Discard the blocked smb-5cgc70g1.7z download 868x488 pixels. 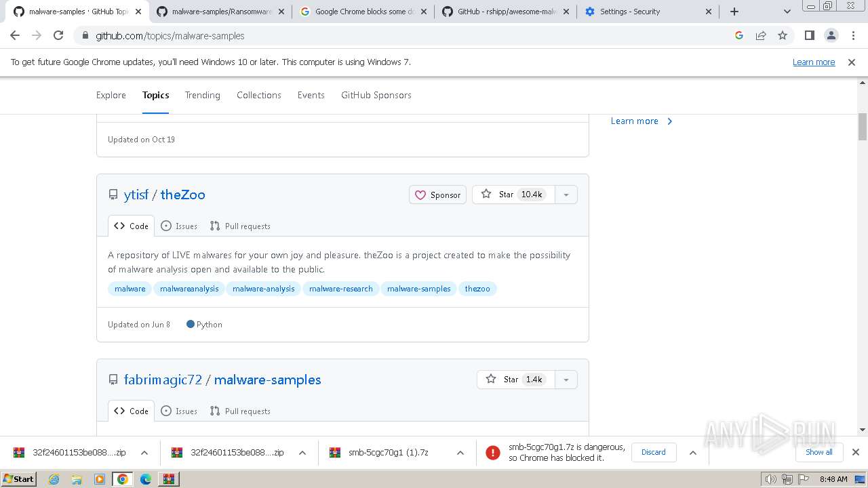point(654,452)
